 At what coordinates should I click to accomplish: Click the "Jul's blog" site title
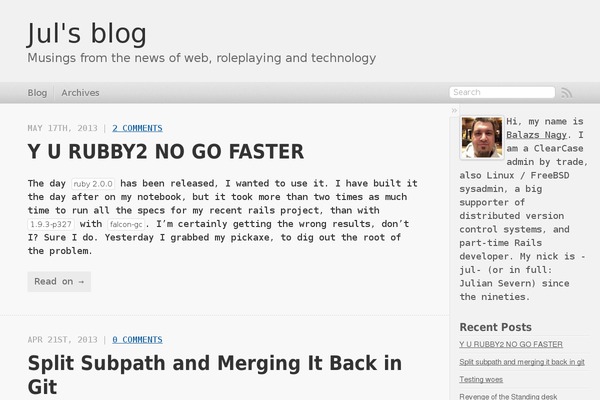click(87, 32)
